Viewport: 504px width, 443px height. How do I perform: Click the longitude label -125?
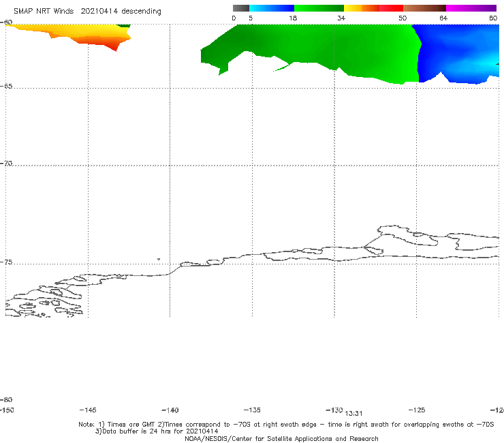417,410
